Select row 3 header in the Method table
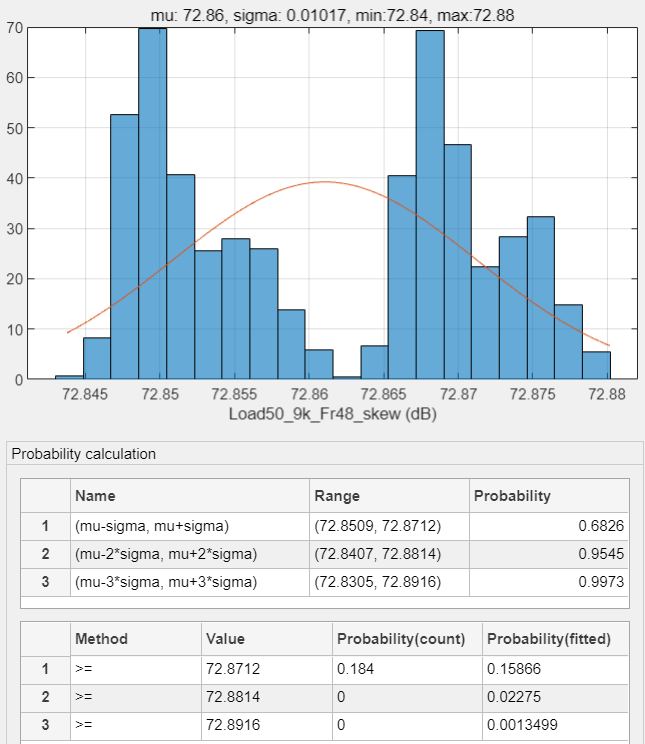 coord(45,725)
